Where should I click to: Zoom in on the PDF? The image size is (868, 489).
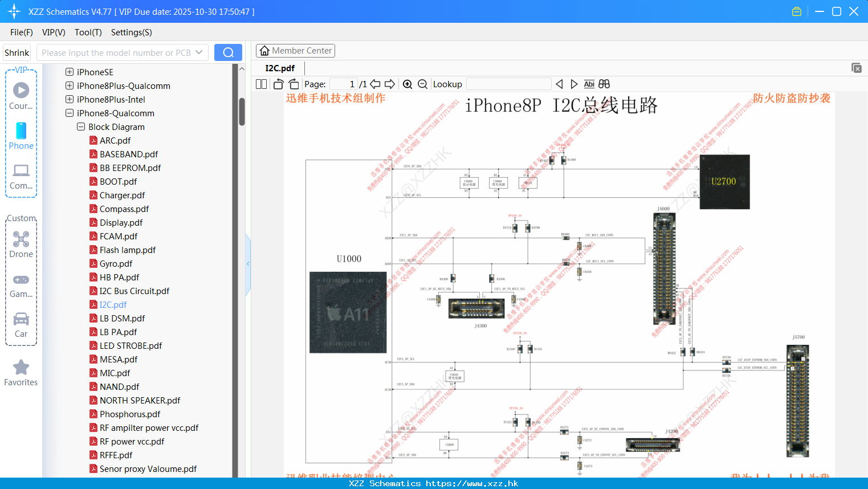pos(407,84)
